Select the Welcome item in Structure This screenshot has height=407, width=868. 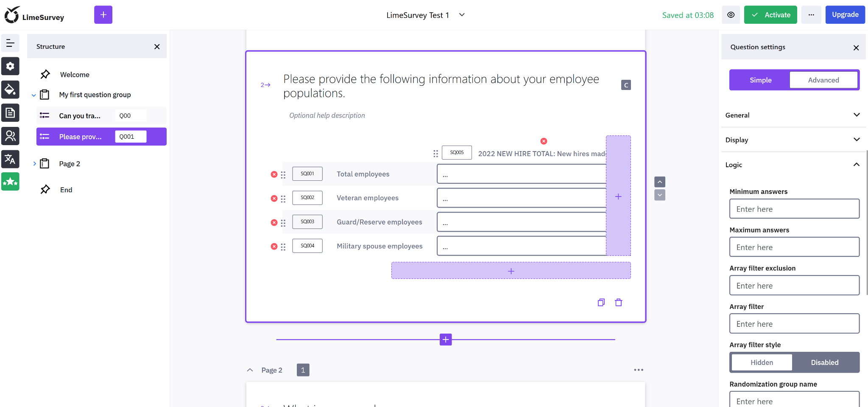point(75,75)
